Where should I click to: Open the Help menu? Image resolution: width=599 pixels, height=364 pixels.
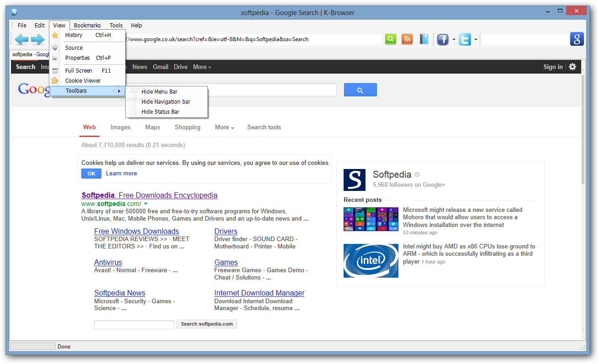coord(137,26)
